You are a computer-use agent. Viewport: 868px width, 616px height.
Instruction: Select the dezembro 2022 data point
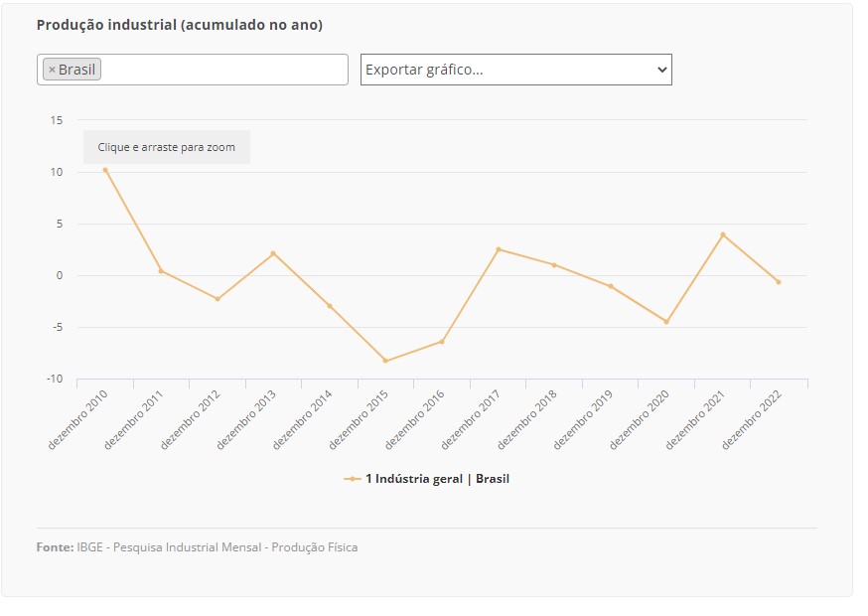coord(779,282)
